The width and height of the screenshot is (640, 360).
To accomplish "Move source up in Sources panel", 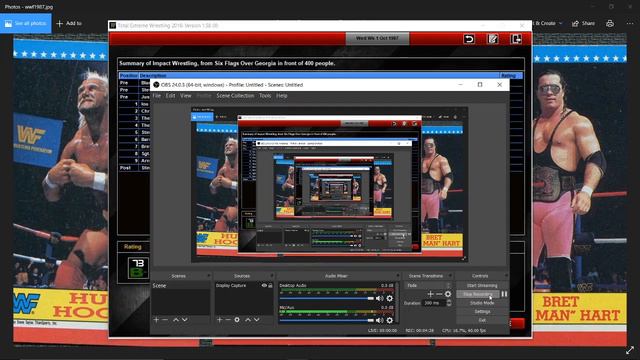I will pyautogui.click(x=248, y=320).
